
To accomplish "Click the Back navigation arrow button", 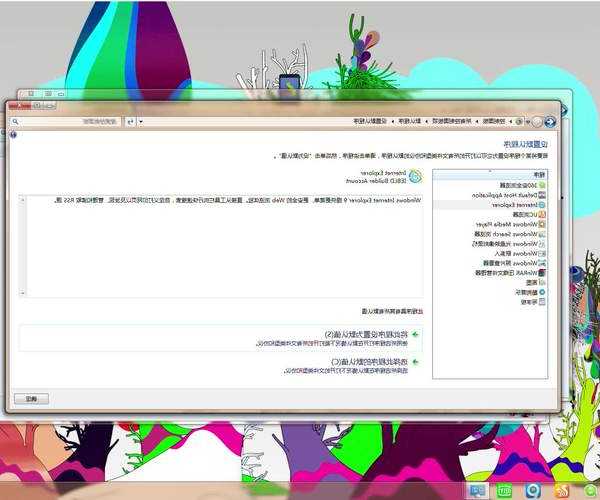I will point(550,121).
